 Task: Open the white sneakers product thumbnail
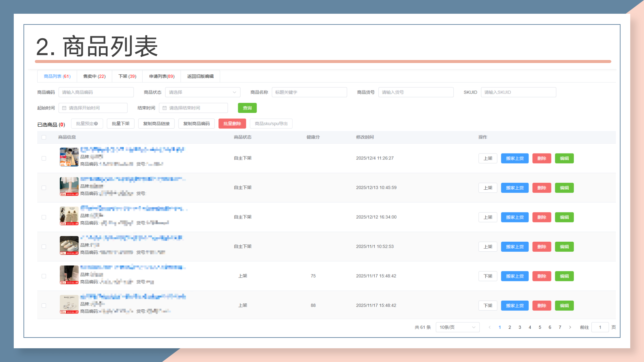69,246
